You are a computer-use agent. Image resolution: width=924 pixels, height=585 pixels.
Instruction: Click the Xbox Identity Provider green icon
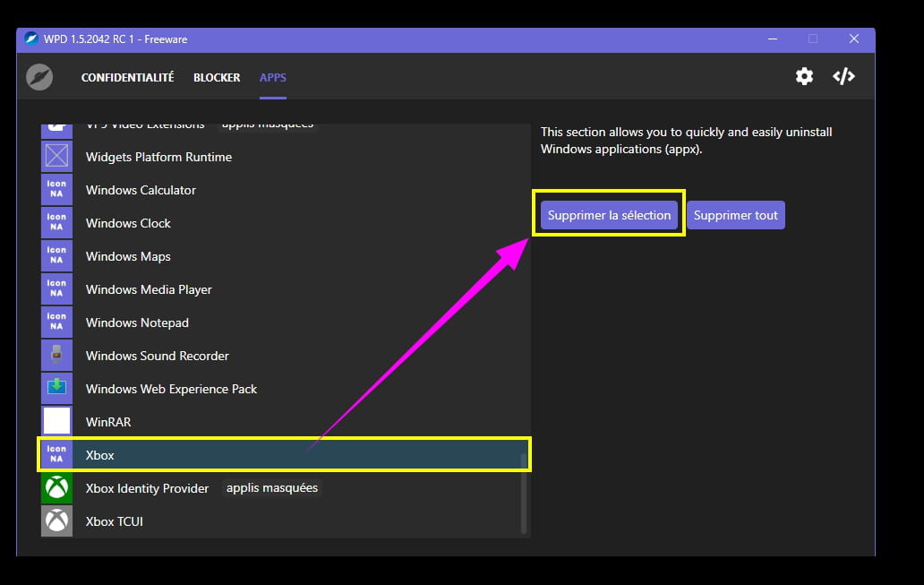click(56, 487)
